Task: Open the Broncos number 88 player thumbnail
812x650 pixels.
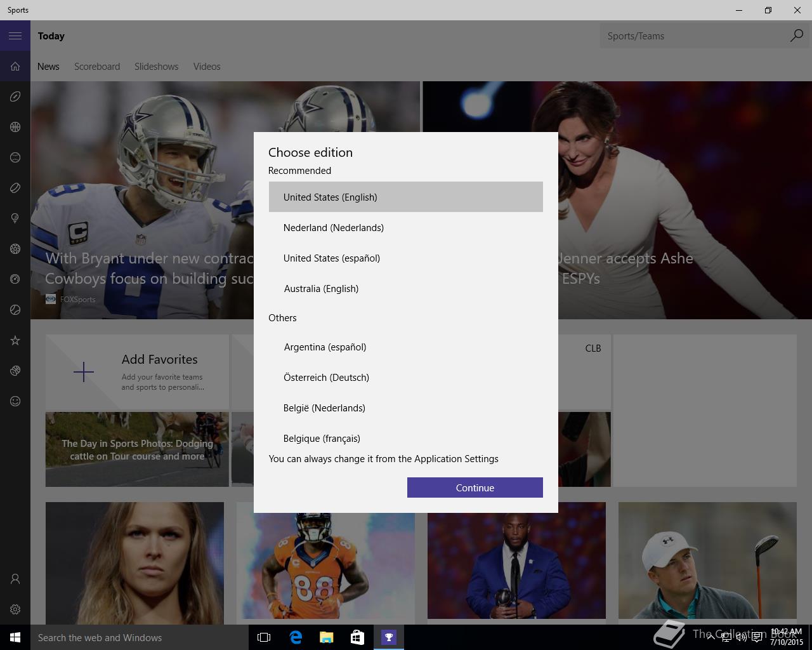Action: [325, 560]
